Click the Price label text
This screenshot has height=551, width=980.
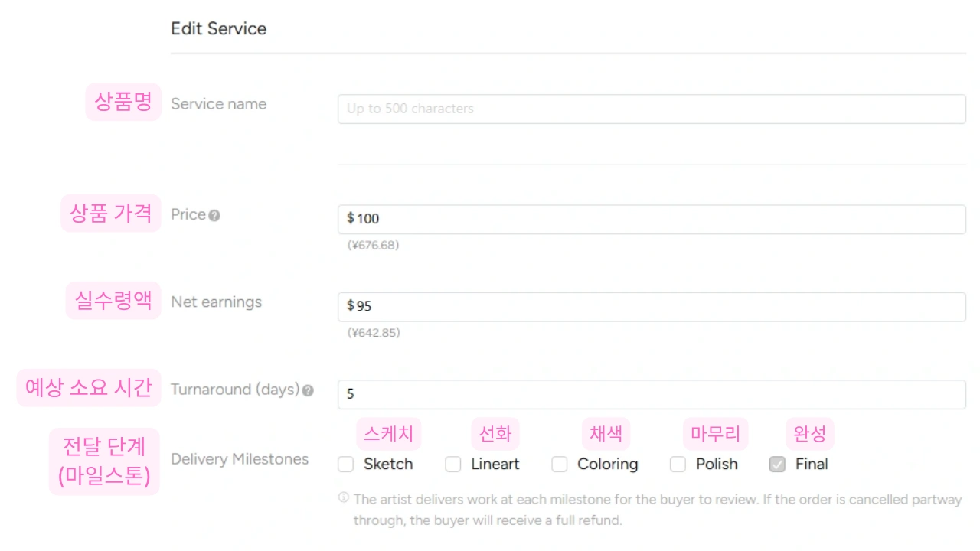188,214
